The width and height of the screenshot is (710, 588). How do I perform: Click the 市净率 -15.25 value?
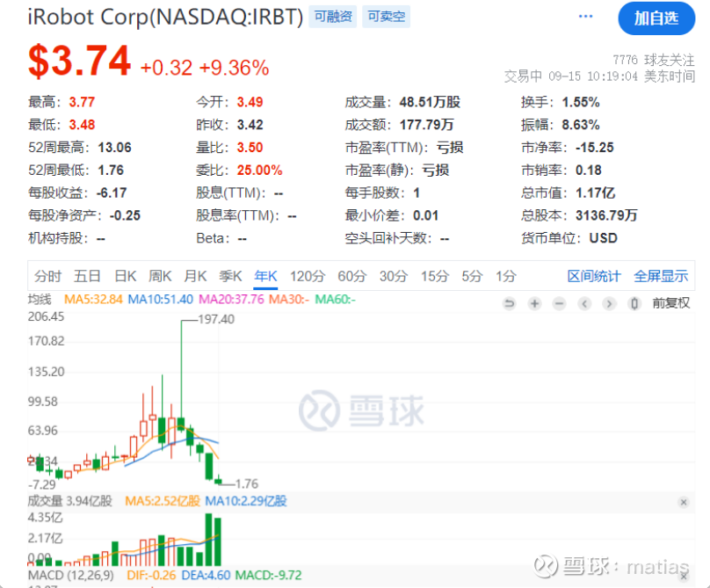(x=595, y=148)
